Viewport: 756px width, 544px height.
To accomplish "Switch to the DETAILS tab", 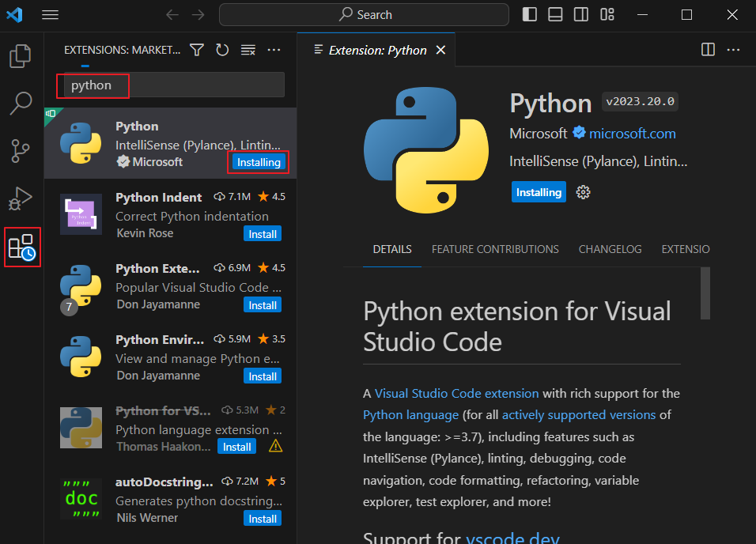I will pyautogui.click(x=392, y=249).
